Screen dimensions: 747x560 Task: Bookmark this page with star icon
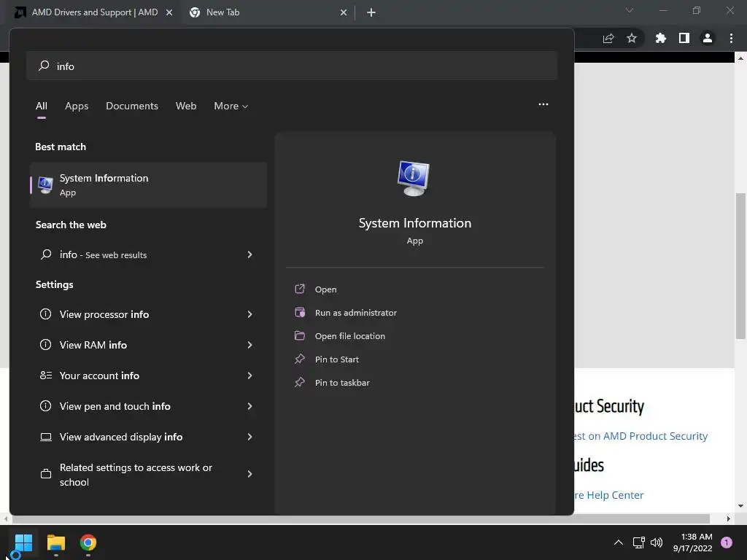coord(632,38)
